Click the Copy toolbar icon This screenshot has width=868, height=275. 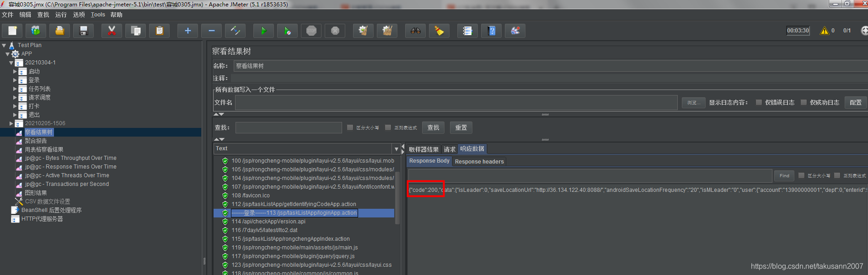[x=135, y=31]
